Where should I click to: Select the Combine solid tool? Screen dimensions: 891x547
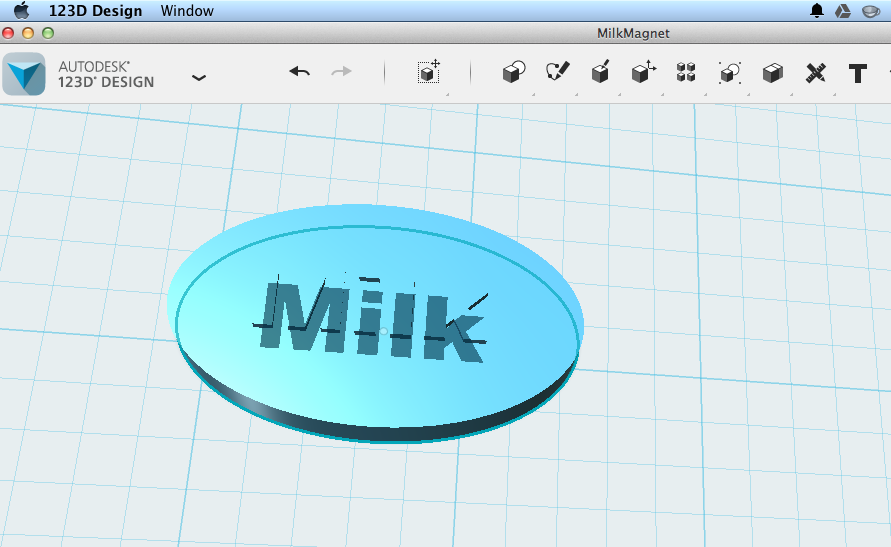point(772,73)
